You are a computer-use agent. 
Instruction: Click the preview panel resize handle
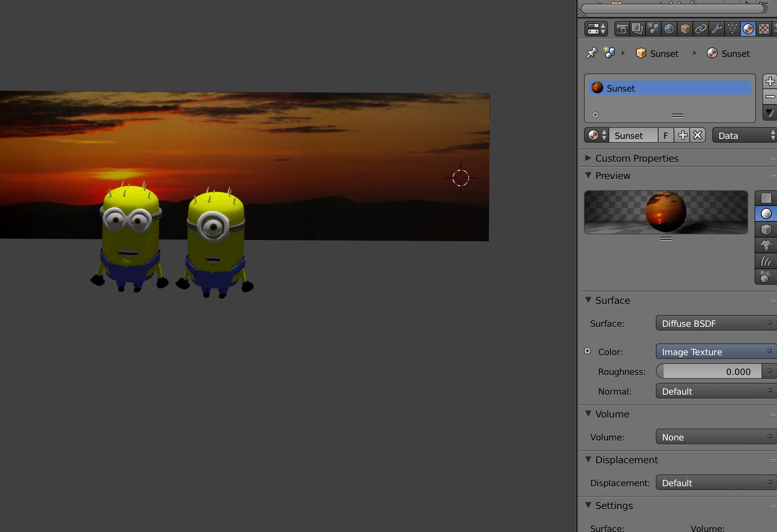666,238
